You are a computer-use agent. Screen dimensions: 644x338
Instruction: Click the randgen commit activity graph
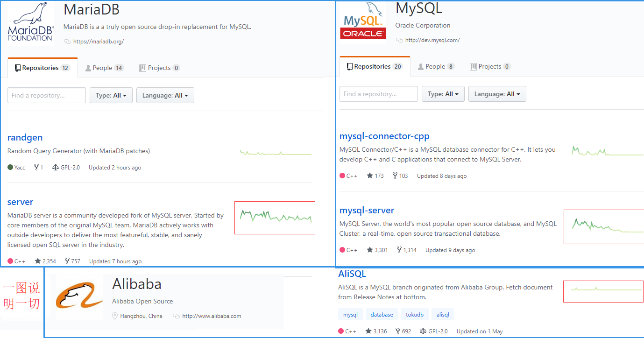click(x=276, y=153)
